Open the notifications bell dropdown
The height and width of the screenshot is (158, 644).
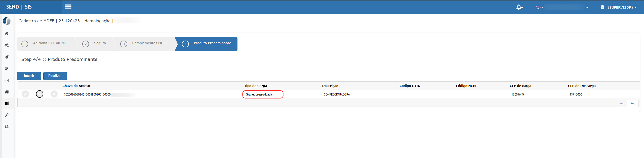click(x=519, y=7)
